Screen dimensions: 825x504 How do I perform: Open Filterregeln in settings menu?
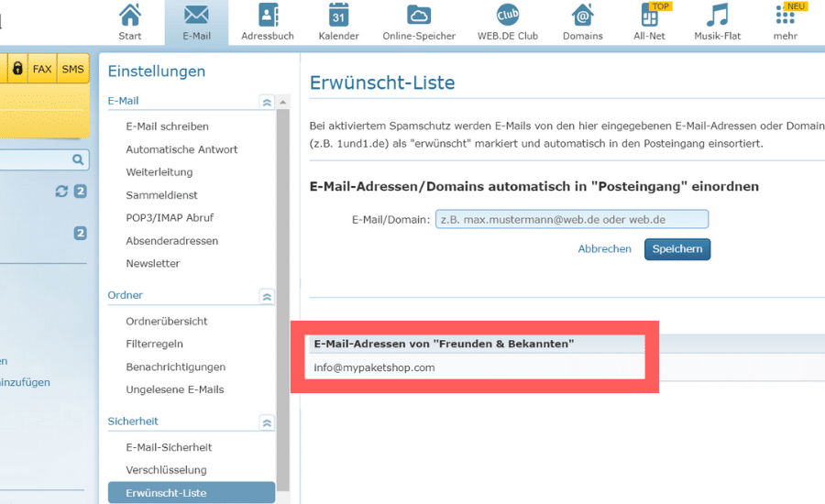(154, 344)
